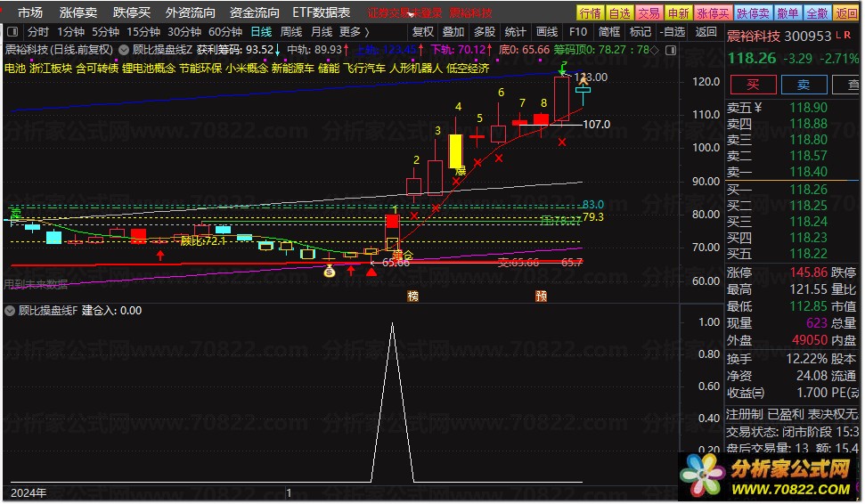Switch to the 15分钟 period tab
This screenshot has width=865, height=504.
coord(143,32)
